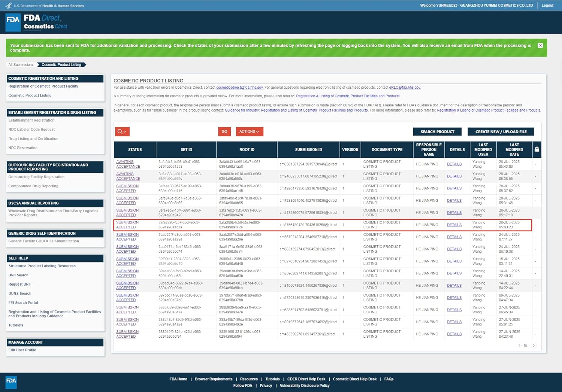
Task: Click the FDA logo in header
Action: click(13, 22)
